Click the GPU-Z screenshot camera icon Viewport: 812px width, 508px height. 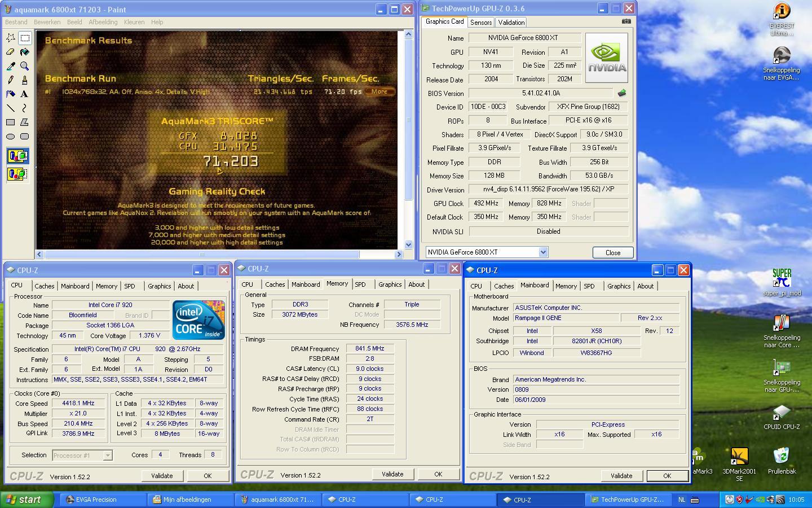626,21
